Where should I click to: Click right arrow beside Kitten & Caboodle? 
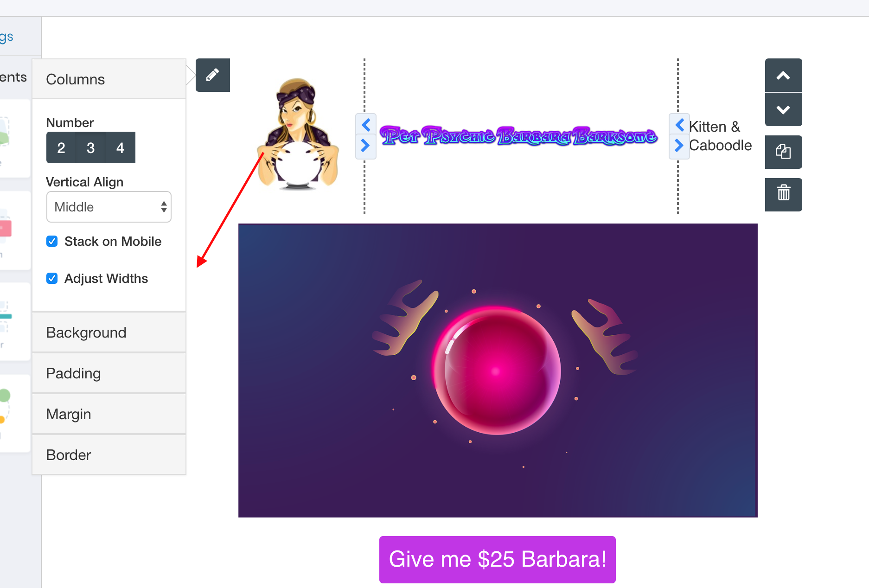[679, 146]
